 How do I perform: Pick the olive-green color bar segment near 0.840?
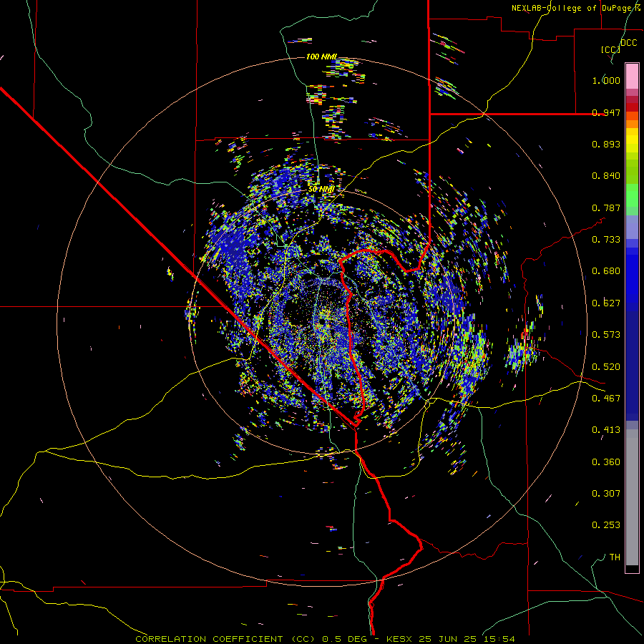[632, 172]
